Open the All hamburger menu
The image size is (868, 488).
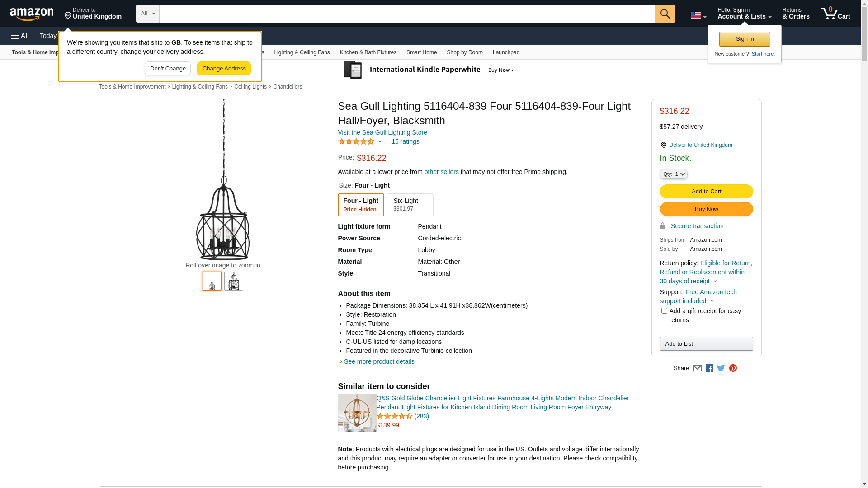coord(20,36)
